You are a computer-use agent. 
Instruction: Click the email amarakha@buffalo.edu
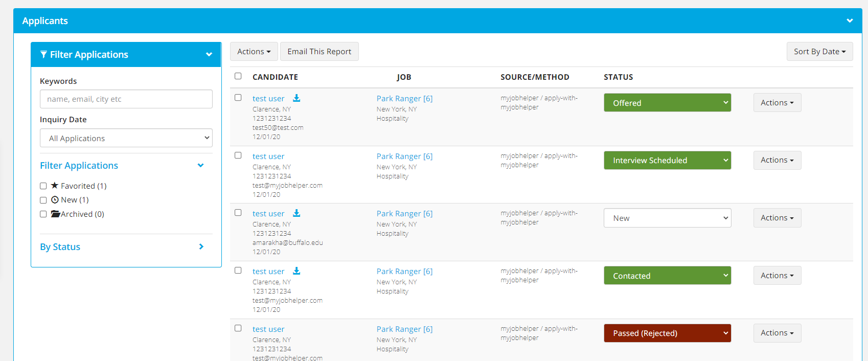tap(288, 243)
